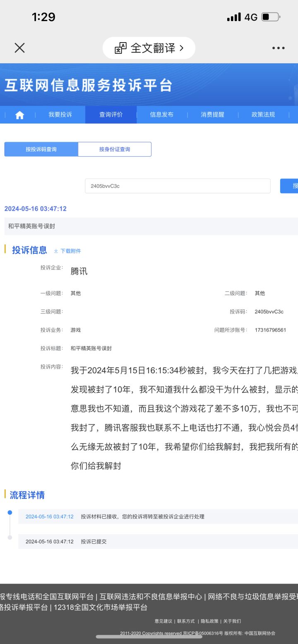The width and height of the screenshot is (298, 644).
Task: Click the complaint code search input field
Action: pyautogui.click(x=178, y=186)
